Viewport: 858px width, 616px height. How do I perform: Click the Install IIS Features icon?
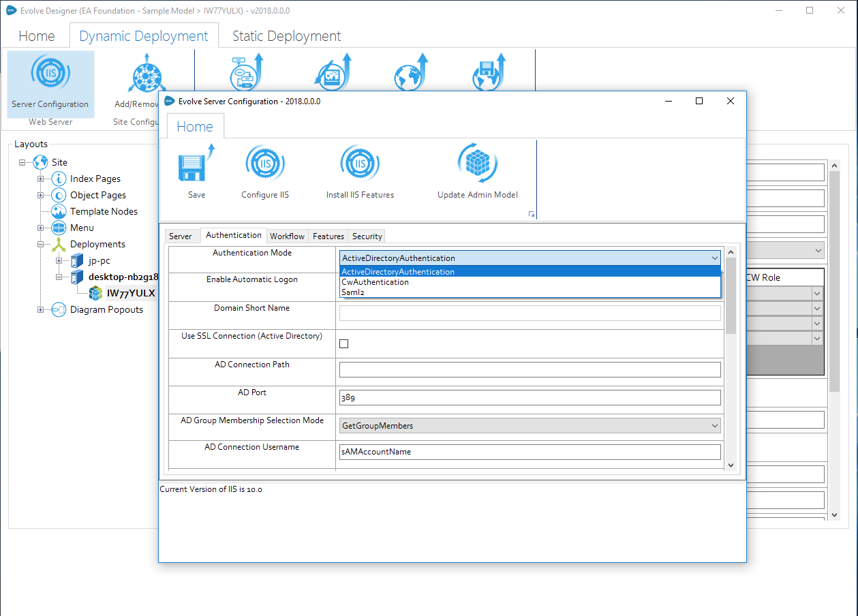pyautogui.click(x=360, y=165)
